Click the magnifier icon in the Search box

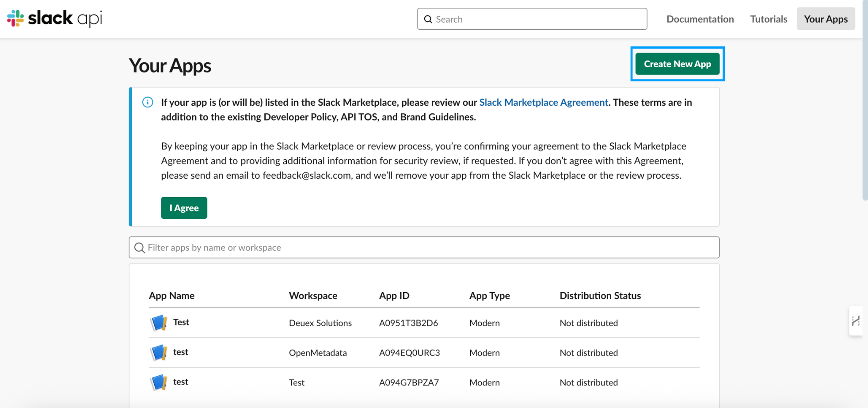click(428, 19)
